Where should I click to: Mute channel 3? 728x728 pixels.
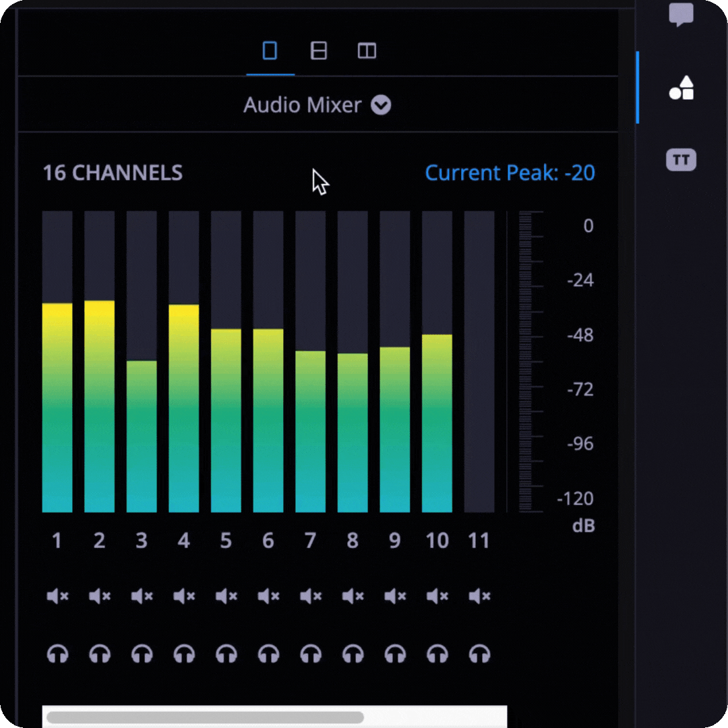click(142, 596)
